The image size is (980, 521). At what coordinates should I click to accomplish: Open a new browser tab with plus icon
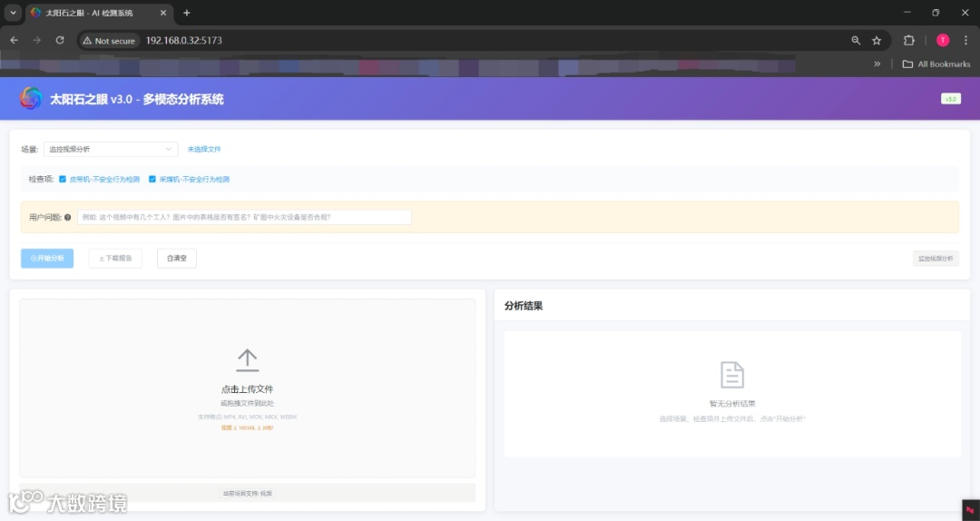186,13
